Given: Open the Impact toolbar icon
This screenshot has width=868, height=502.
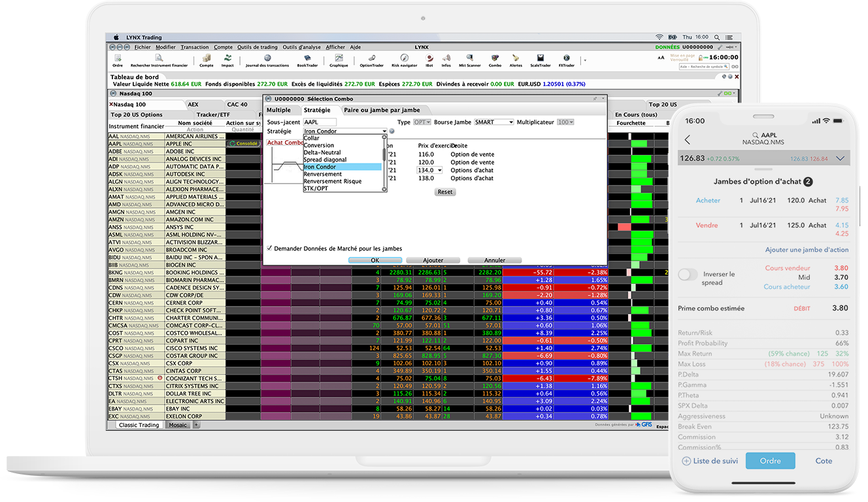Looking at the screenshot, I should click(x=227, y=60).
